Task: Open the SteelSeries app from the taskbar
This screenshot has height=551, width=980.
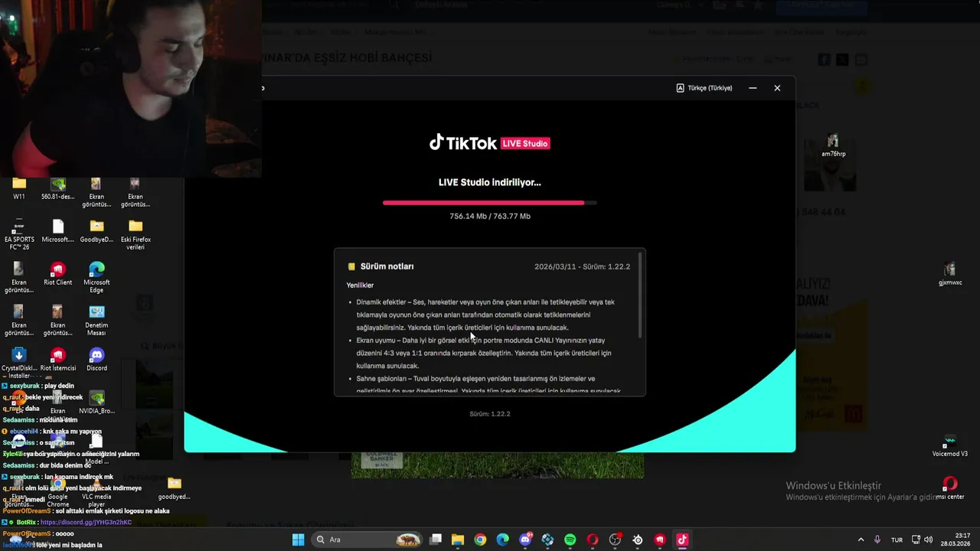Action: point(638,540)
